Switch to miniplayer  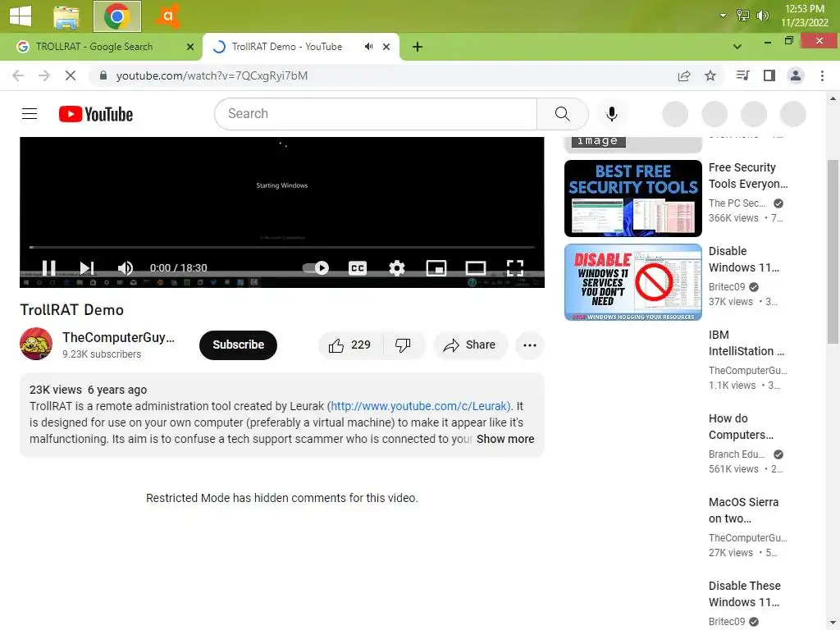pos(436,268)
